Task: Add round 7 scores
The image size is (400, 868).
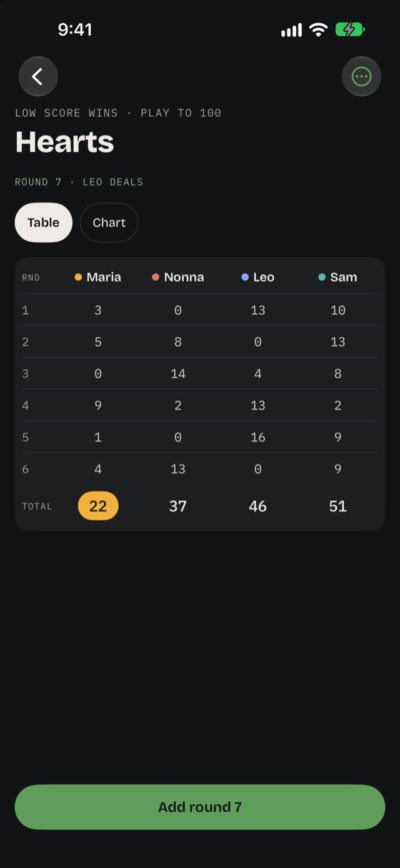Action: (200, 807)
